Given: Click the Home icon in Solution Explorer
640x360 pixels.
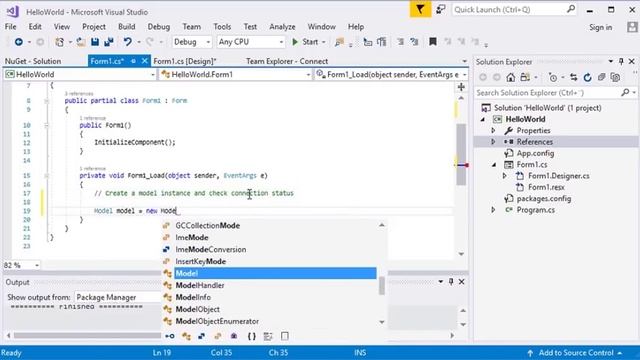Looking at the screenshot, I should (510, 77).
